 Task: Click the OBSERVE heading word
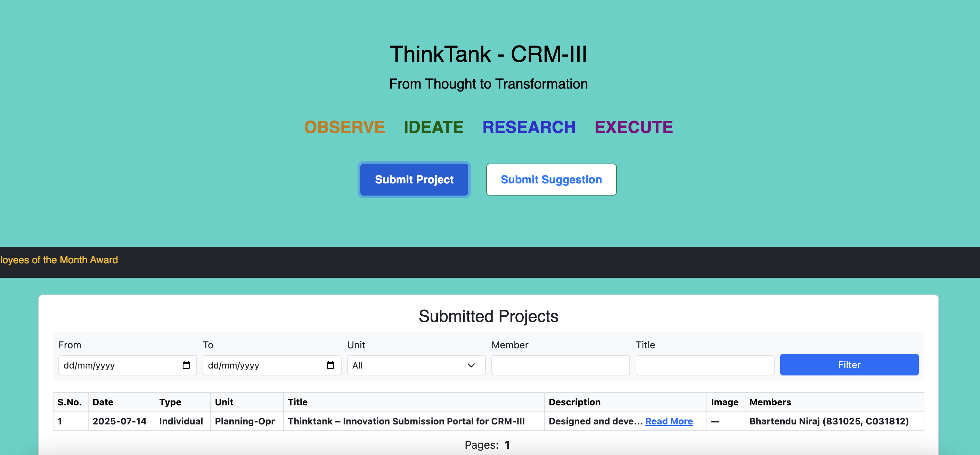344,127
